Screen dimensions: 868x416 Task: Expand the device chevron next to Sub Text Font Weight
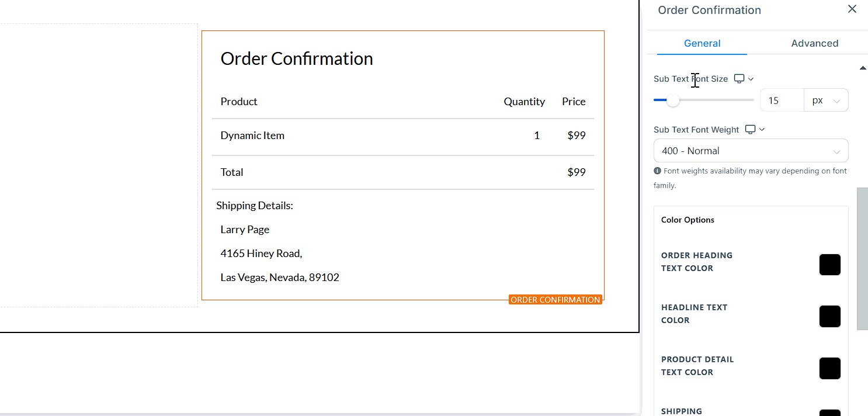pyautogui.click(x=762, y=130)
